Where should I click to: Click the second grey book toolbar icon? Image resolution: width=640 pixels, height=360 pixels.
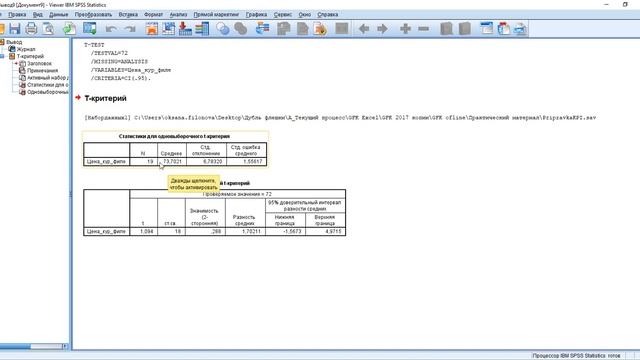coord(464,29)
